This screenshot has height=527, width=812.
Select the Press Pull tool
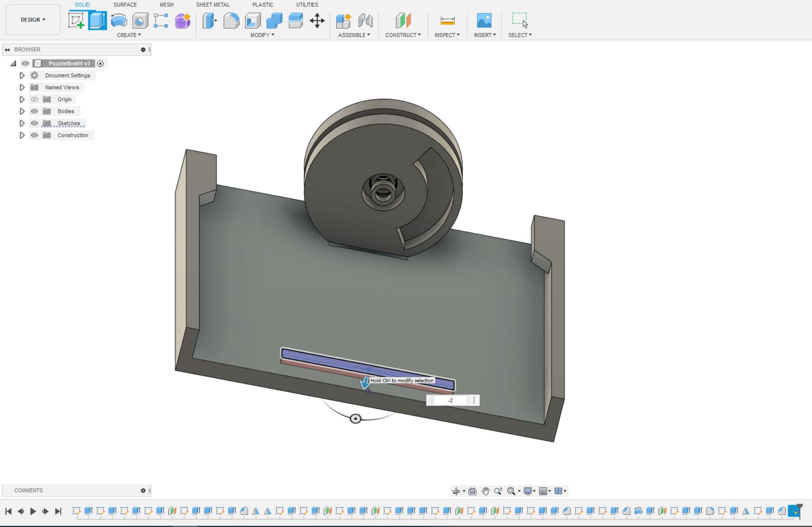[210, 20]
